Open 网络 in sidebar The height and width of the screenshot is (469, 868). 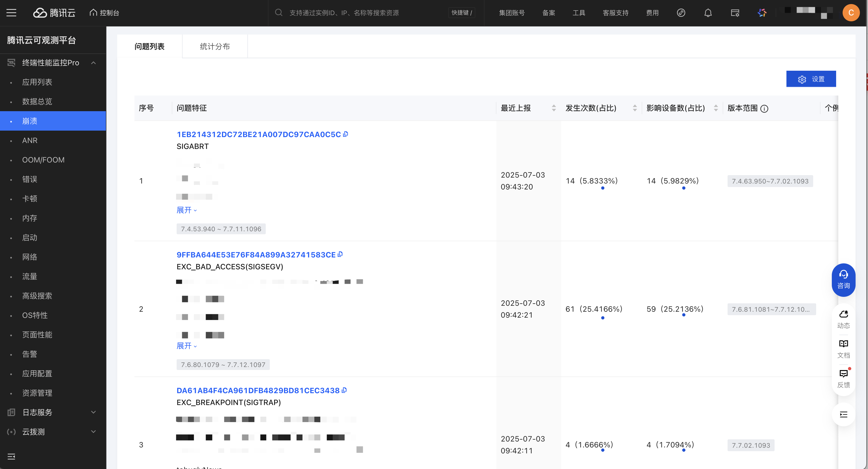pyautogui.click(x=30, y=257)
